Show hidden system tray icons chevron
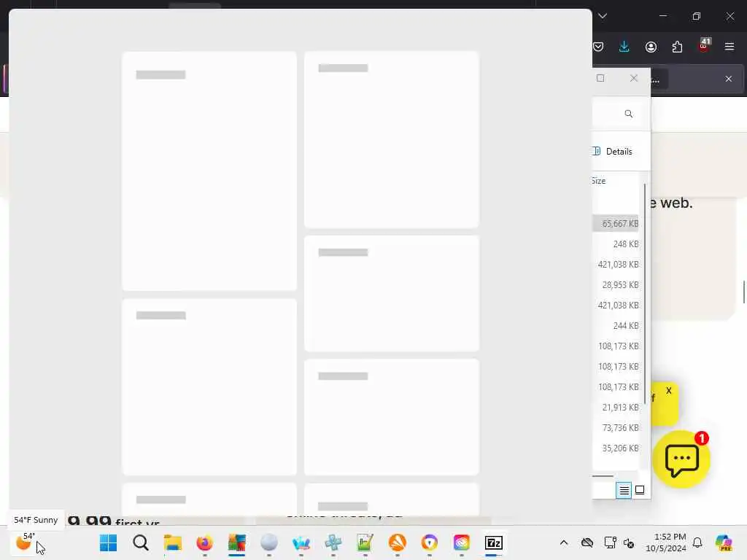Viewport: 747px width, 560px height. (x=564, y=542)
